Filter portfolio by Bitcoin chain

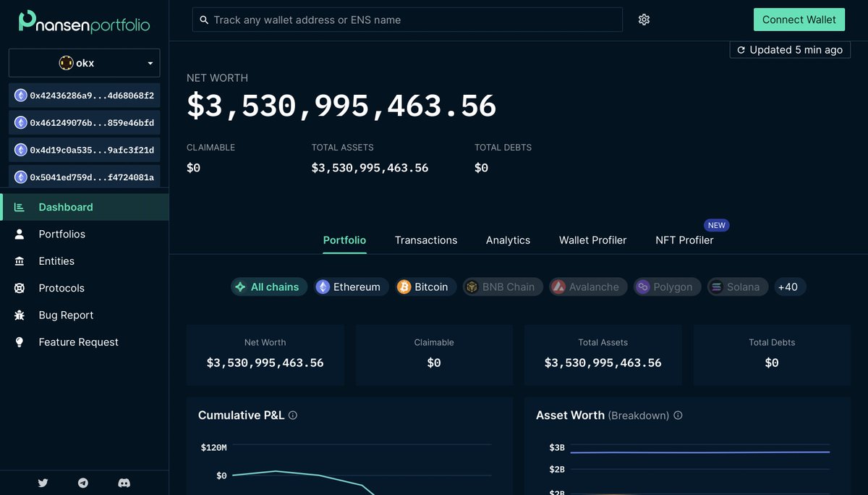426,287
